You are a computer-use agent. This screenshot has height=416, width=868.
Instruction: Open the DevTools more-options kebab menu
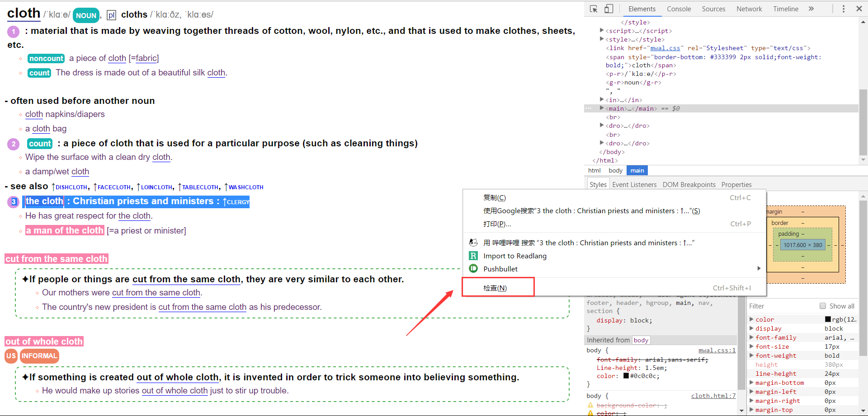[843, 9]
